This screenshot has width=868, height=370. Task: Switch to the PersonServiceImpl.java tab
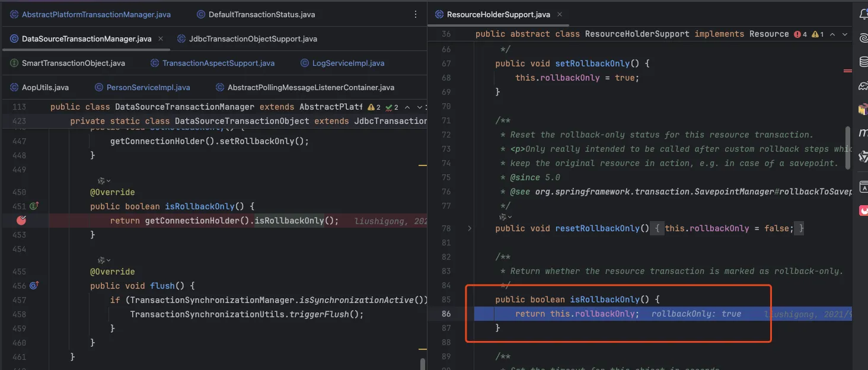click(x=148, y=87)
